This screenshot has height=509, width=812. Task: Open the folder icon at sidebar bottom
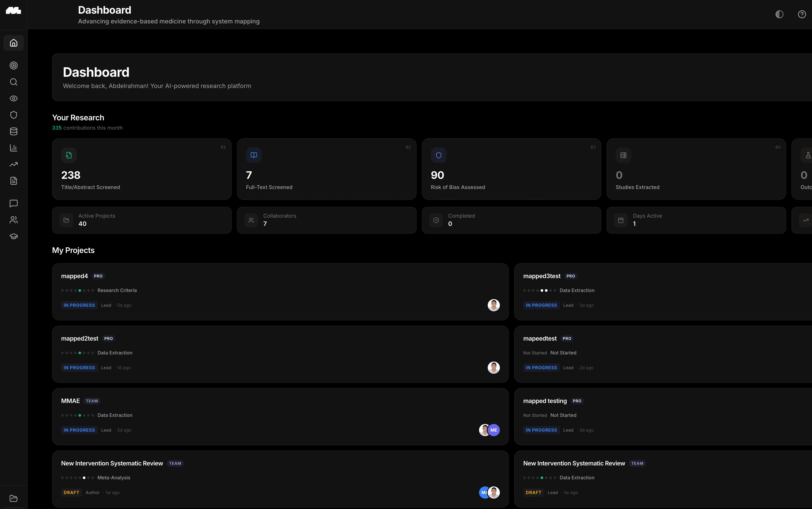click(x=13, y=498)
